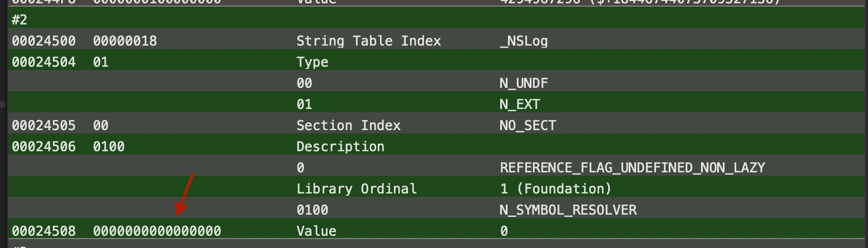
Task: Select the N_EXT value
Action: [520, 105]
